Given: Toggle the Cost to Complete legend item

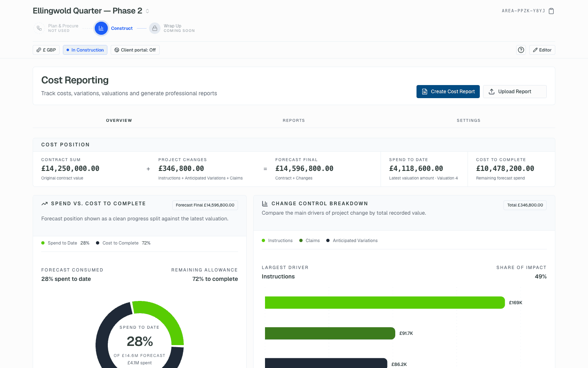Looking at the screenshot, I should click(123, 243).
